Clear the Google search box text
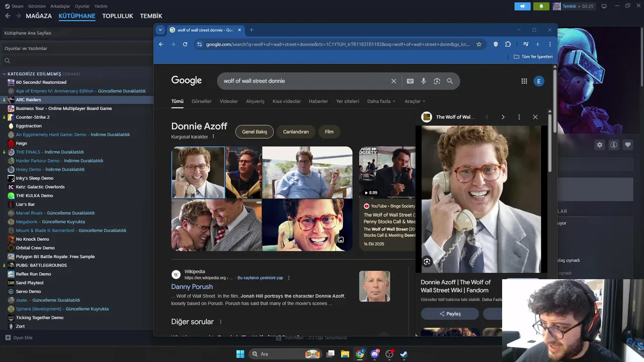 tap(393, 81)
